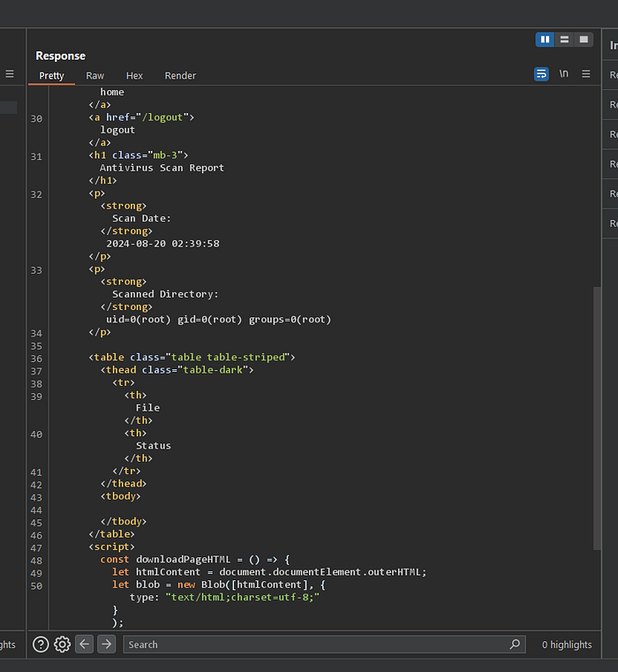Switch to top-bottom stacked layout view
Viewport: 618px width, 672px height.
tap(564, 40)
